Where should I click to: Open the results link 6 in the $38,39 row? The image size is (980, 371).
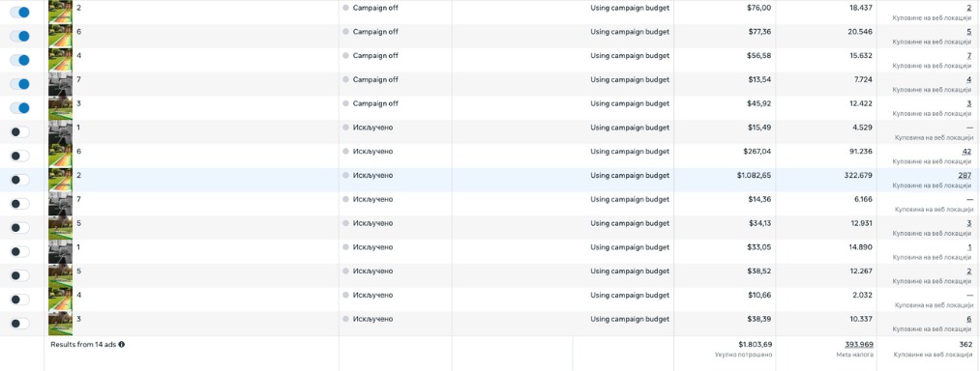point(969,319)
